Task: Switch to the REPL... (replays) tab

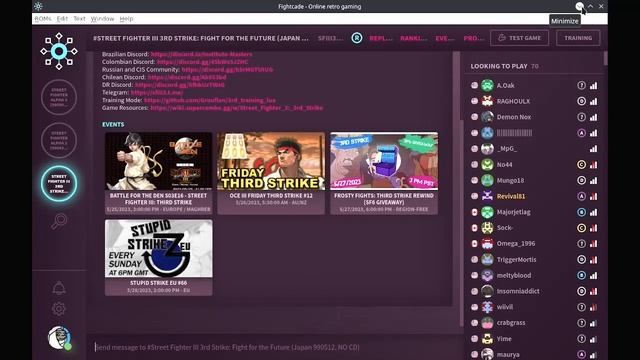Action: click(381, 38)
